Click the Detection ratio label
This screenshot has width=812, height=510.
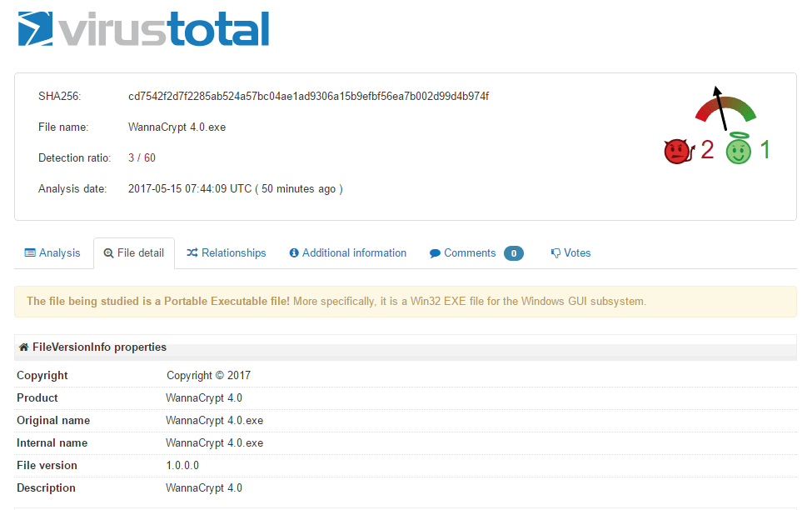click(x=75, y=157)
